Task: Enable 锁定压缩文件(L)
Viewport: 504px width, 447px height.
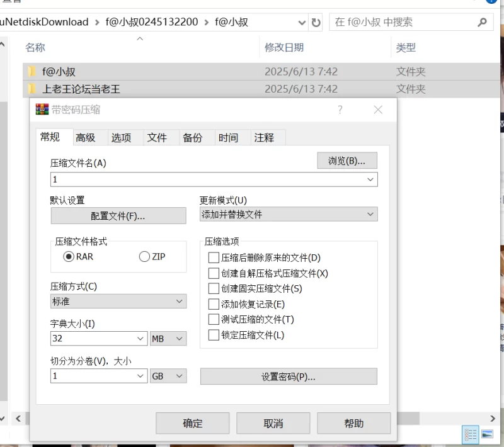Action: tap(214, 335)
